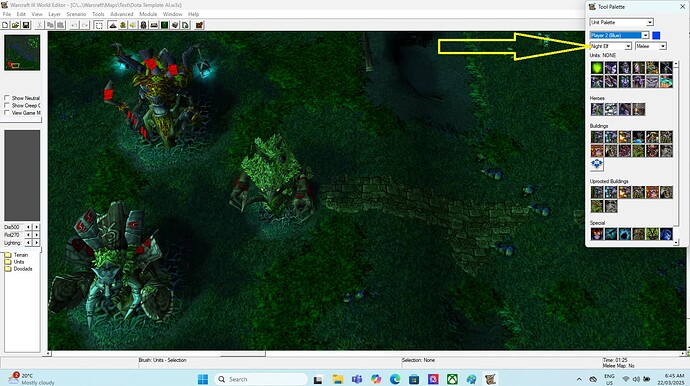Open the Melee type dropdown
Screen dimensions: 690x386
point(651,46)
